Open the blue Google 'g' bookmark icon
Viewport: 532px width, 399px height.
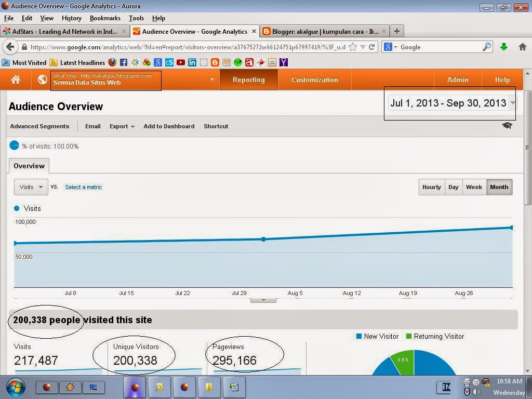pos(158,62)
